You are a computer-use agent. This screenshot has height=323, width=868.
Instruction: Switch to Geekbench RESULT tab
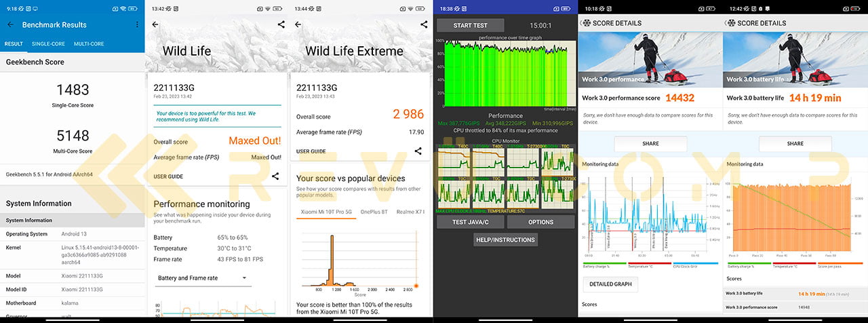pos(14,43)
